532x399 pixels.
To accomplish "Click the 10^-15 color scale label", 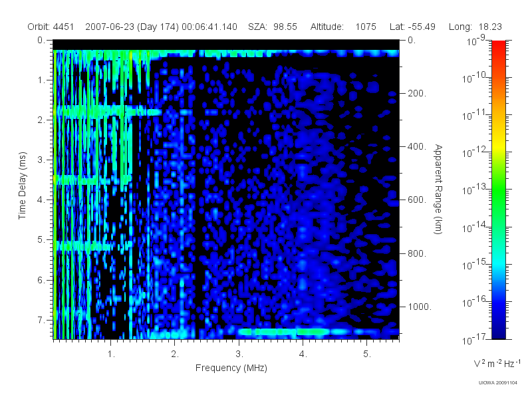I will tap(473, 263).
